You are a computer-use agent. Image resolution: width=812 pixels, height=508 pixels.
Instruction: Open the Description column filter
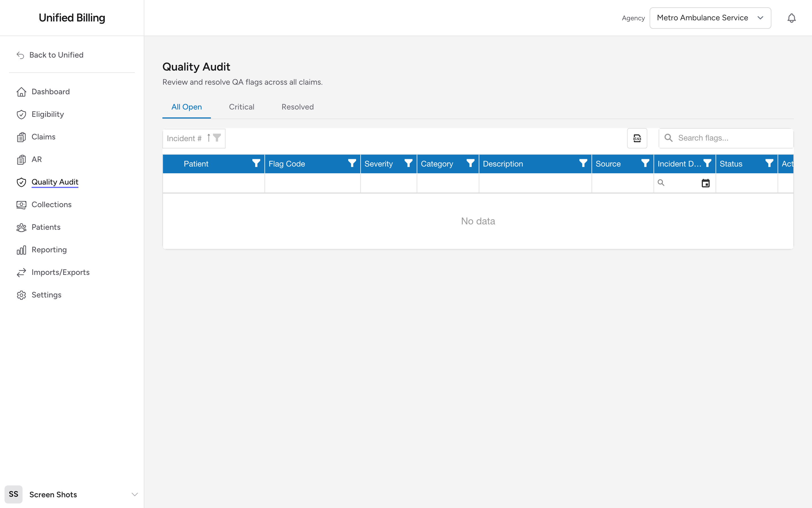point(583,163)
